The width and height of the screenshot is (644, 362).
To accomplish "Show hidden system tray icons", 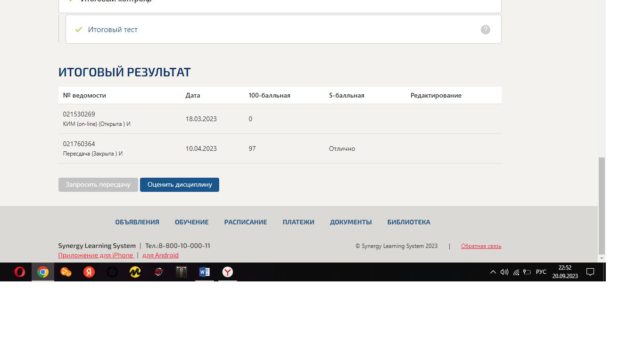I will [x=493, y=272].
